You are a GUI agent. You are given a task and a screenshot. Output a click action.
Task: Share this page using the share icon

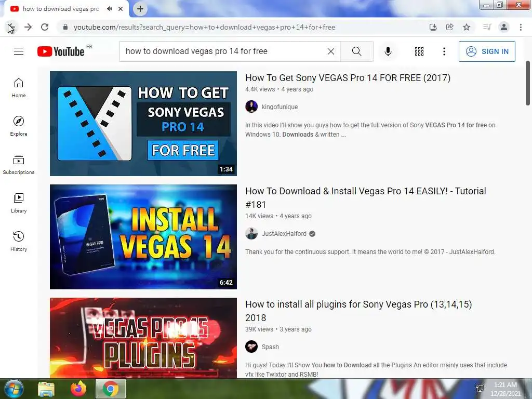[x=450, y=27]
